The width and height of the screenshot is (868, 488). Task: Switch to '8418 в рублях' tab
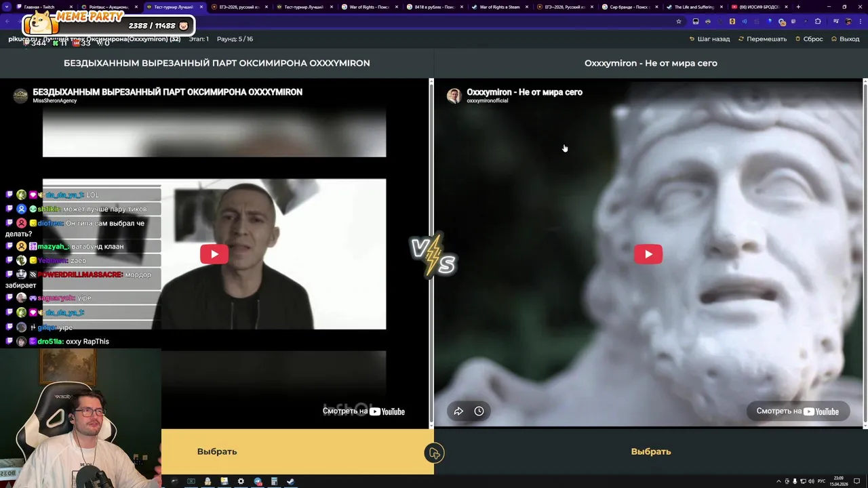click(434, 7)
